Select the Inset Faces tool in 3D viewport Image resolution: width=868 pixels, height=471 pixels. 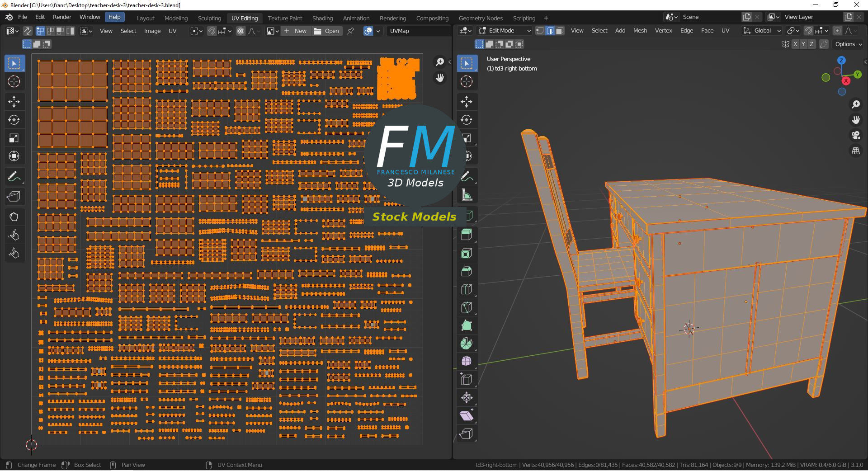tap(467, 253)
